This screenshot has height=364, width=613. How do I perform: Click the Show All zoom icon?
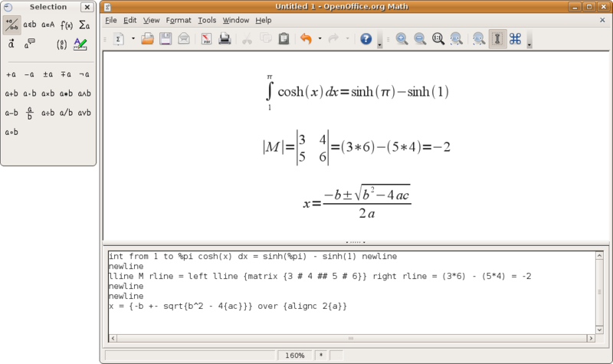[x=456, y=39]
